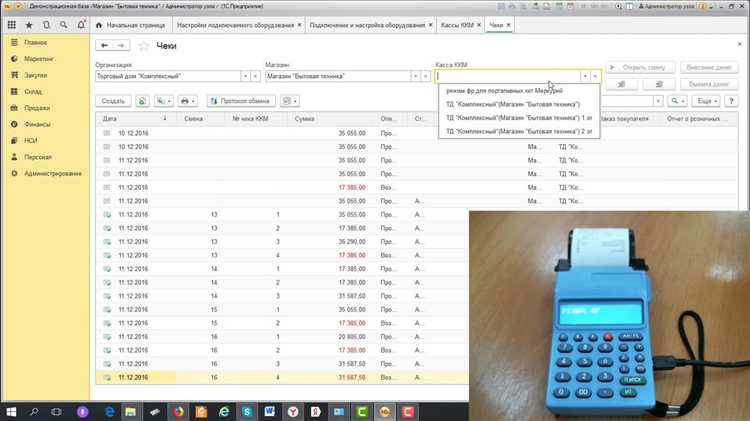The width and height of the screenshot is (750, 421).
Task: Click the Открыть смену button
Action: [640, 67]
